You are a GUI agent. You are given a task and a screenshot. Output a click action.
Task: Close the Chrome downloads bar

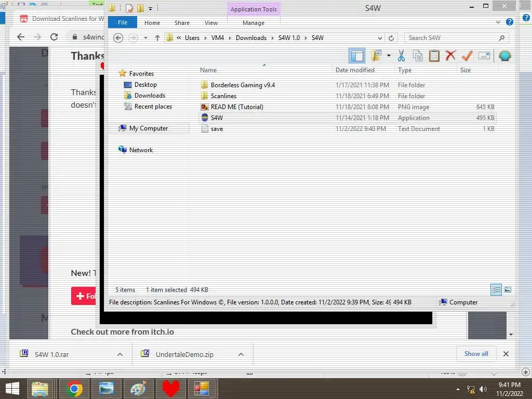point(506,353)
